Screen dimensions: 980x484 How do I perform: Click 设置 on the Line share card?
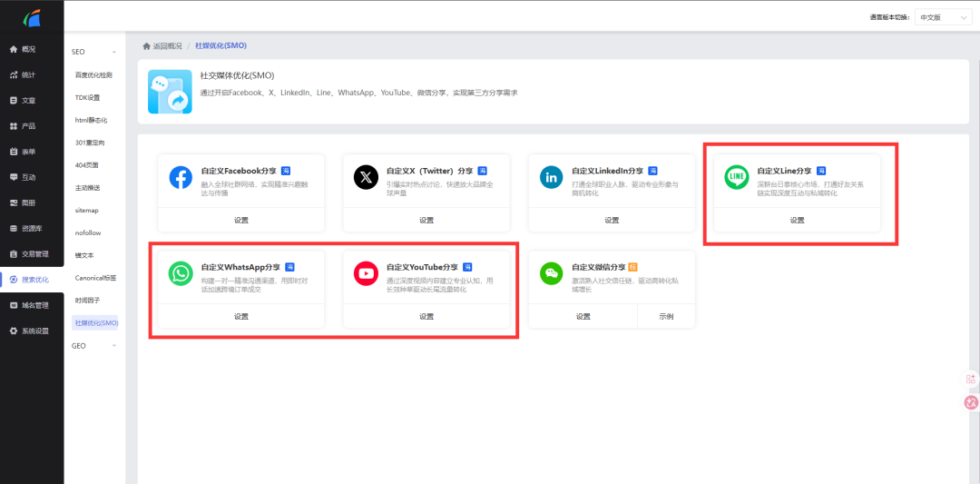point(798,220)
